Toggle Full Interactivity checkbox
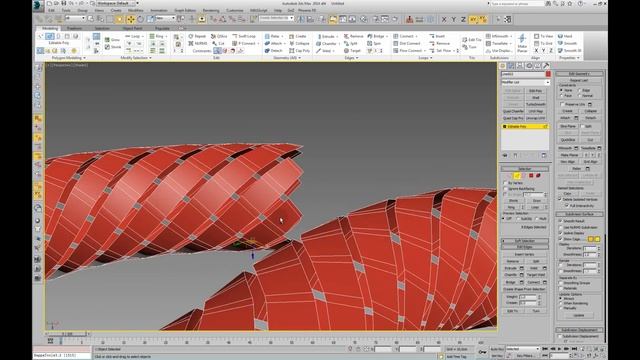640x360 pixels. click(x=567, y=206)
